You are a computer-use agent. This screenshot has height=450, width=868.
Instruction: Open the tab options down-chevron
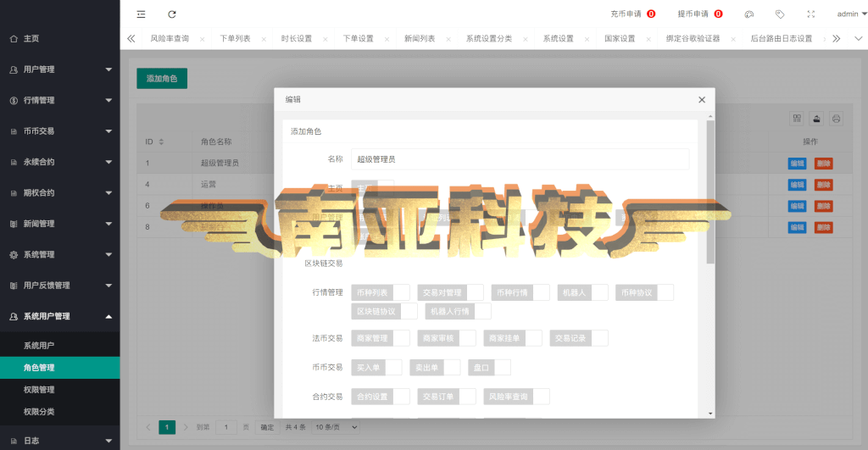point(859,39)
